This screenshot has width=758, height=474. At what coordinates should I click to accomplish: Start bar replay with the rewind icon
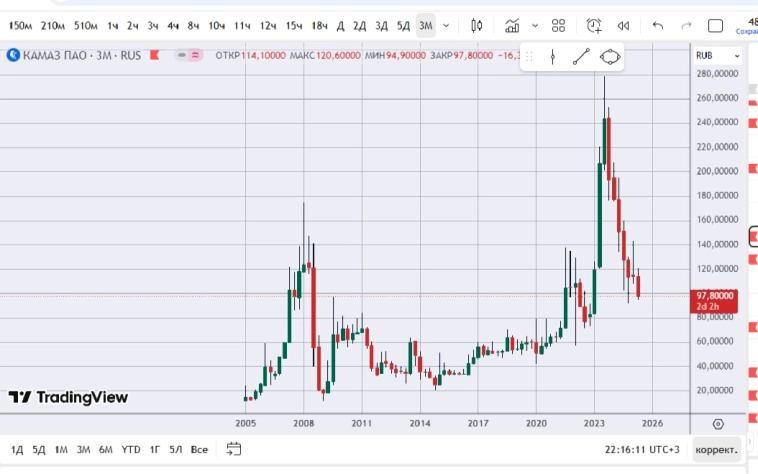click(623, 26)
